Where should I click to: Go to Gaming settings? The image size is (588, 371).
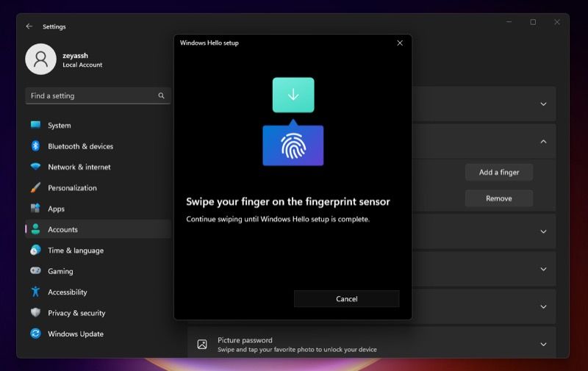tap(98, 271)
